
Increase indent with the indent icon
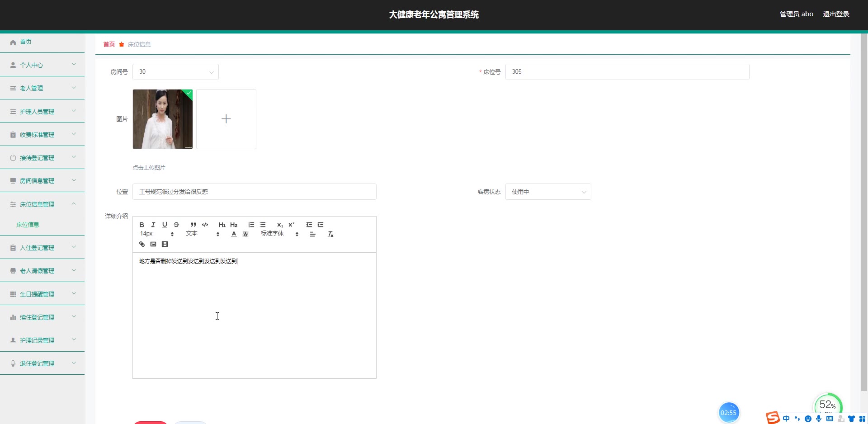[x=321, y=225]
